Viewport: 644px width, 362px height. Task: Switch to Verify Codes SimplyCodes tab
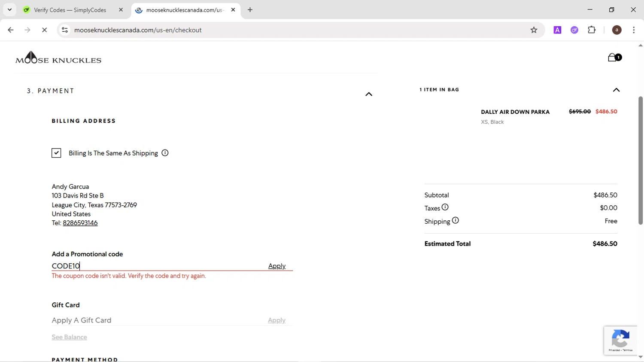point(70,10)
